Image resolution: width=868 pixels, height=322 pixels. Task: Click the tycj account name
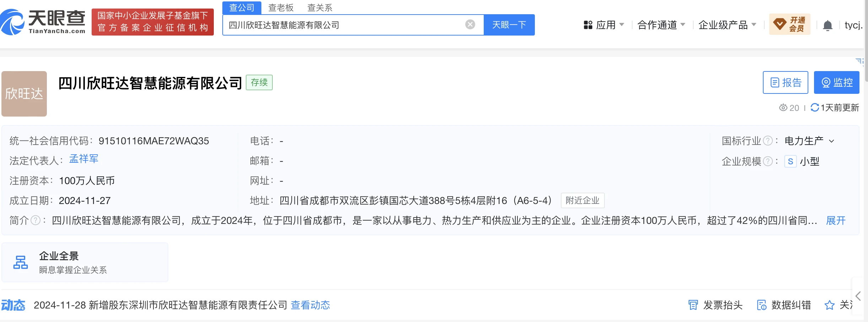click(853, 25)
